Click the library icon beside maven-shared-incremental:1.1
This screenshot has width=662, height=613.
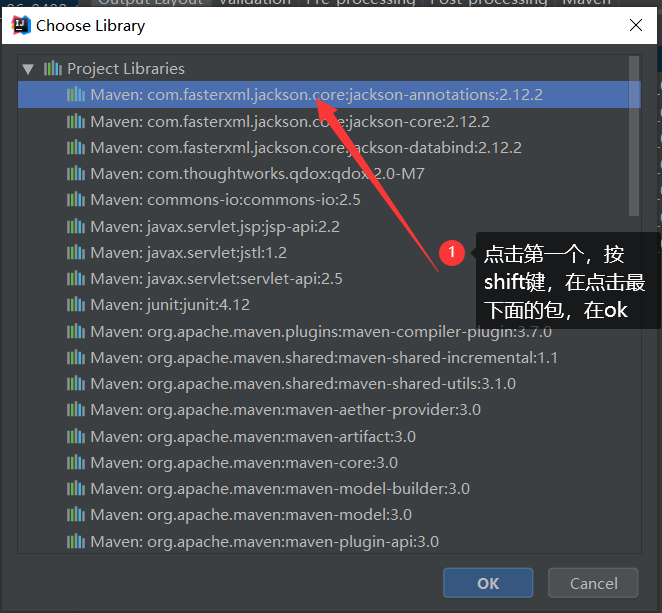[x=76, y=358]
